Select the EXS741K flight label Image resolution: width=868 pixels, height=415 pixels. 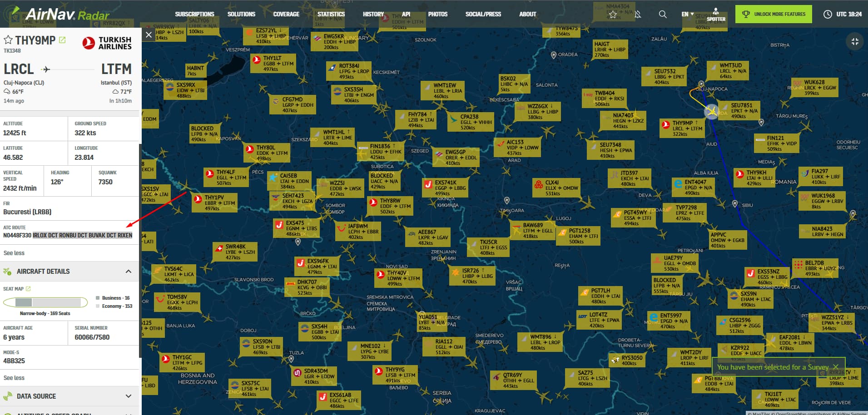[445, 188]
